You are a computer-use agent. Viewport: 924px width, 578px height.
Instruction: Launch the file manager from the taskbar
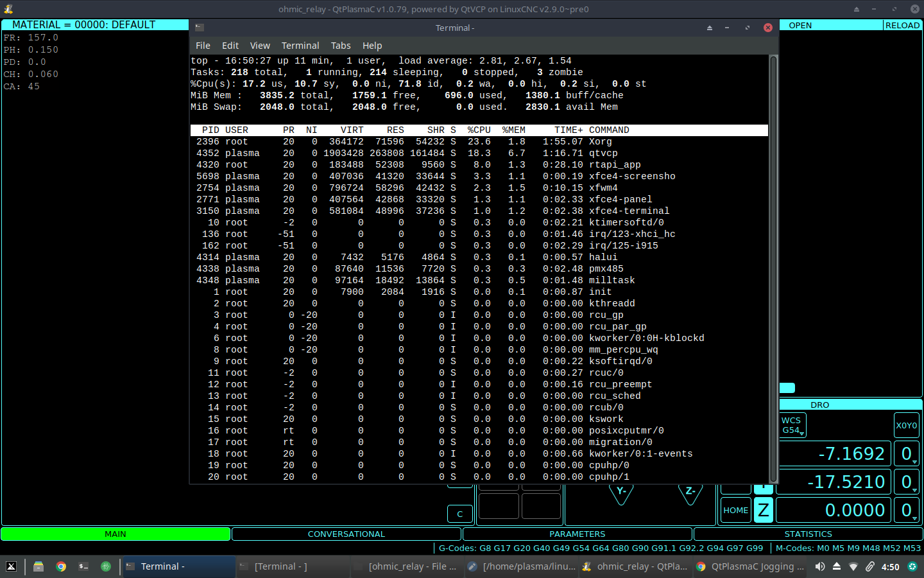[x=38, y=566]
